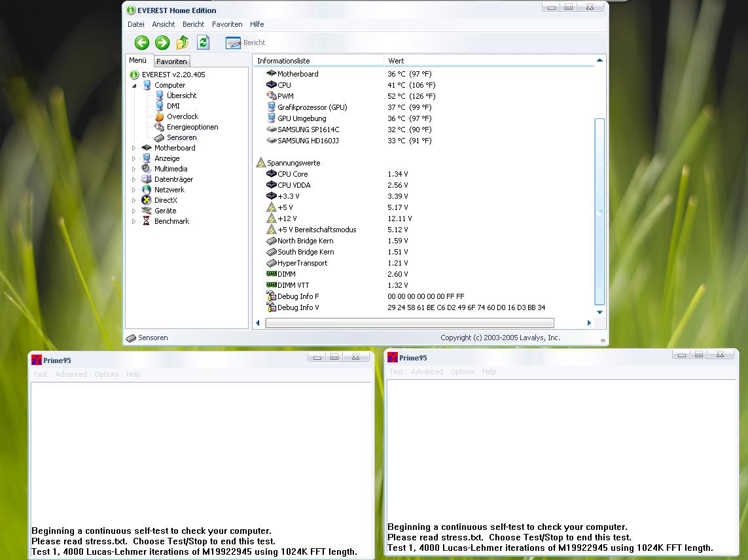Expand the Motherboard tree node
The width and height of the screenshot is (748, 560).
pos(134,149)
